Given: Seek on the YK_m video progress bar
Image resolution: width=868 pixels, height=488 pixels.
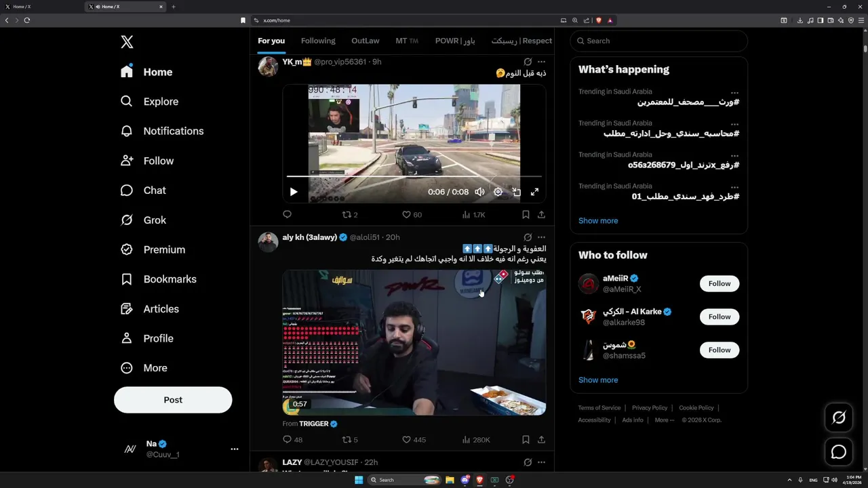Looking at the screenshot, I should [x=414, y=177].
